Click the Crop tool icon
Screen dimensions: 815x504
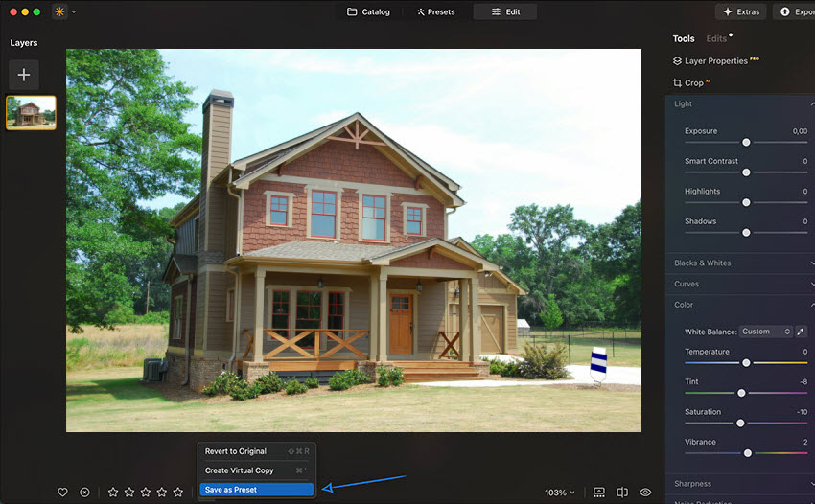(677, 82)
